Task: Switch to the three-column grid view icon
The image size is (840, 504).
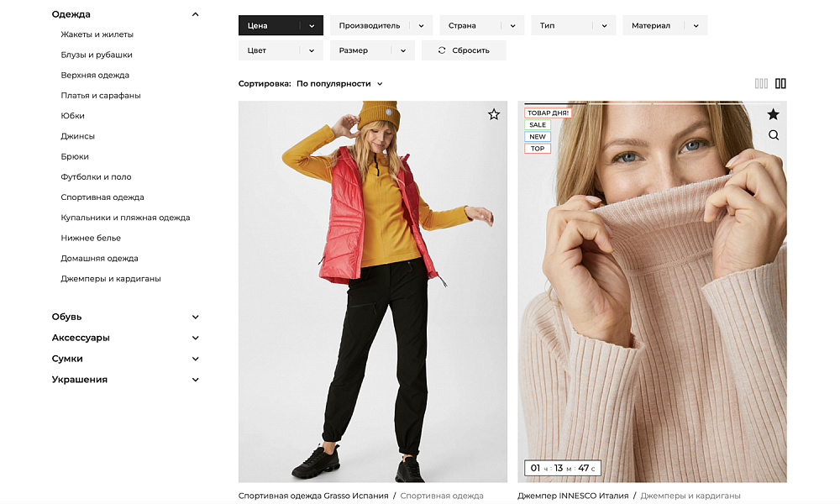Action: pyautogui.click(x=761, y=83)
